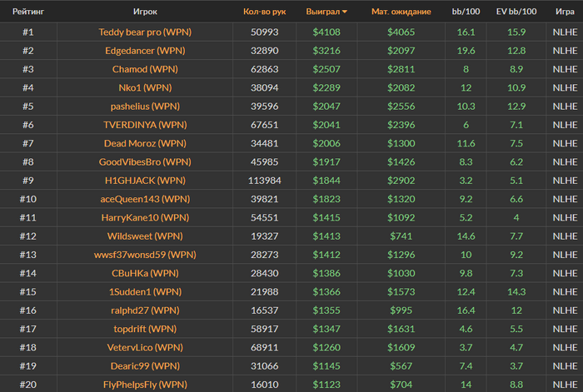This screenshot has height=392, width=583.
Task: Open player Dearic99 (WPN) profile
Action: 145,366
